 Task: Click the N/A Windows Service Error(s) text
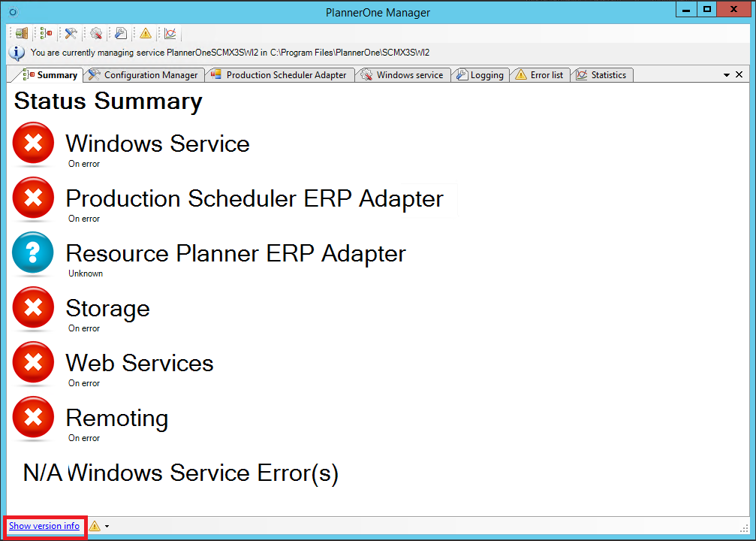[181, 473]
